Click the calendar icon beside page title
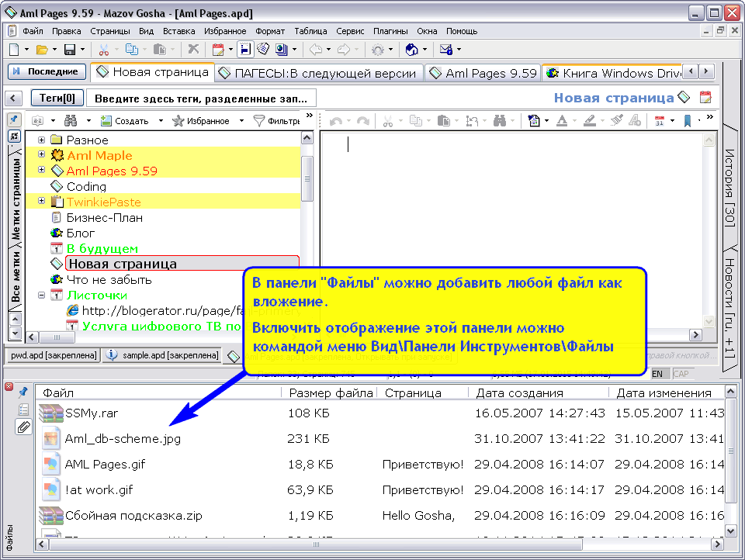This screenshot has width=745, height=560. (x=705, y=98)
